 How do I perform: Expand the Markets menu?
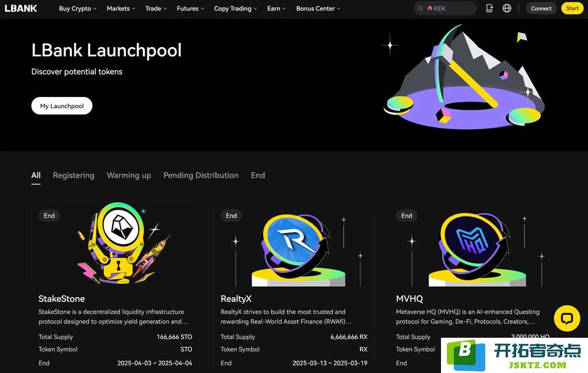click(x=121, y=8)
